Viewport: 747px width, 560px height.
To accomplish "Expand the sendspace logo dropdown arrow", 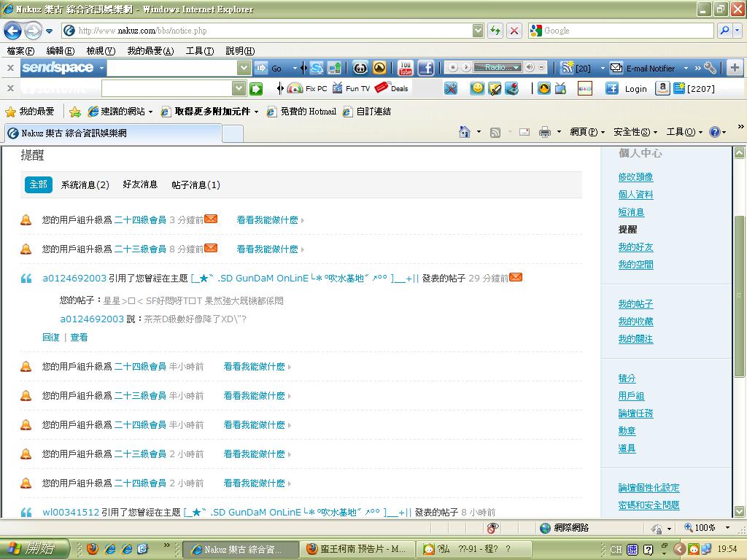I will click(x=101, y=68).
